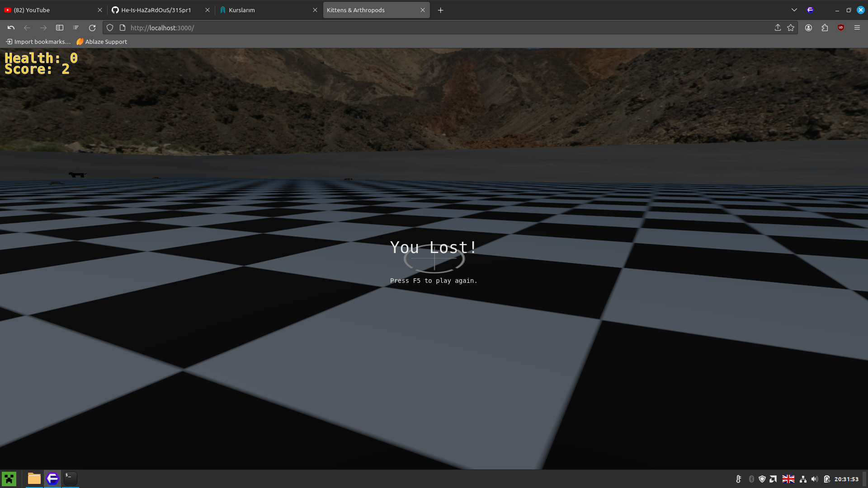Open the share page icon
The height and width of the screenshot is (488, 868).
coord(778,28)
